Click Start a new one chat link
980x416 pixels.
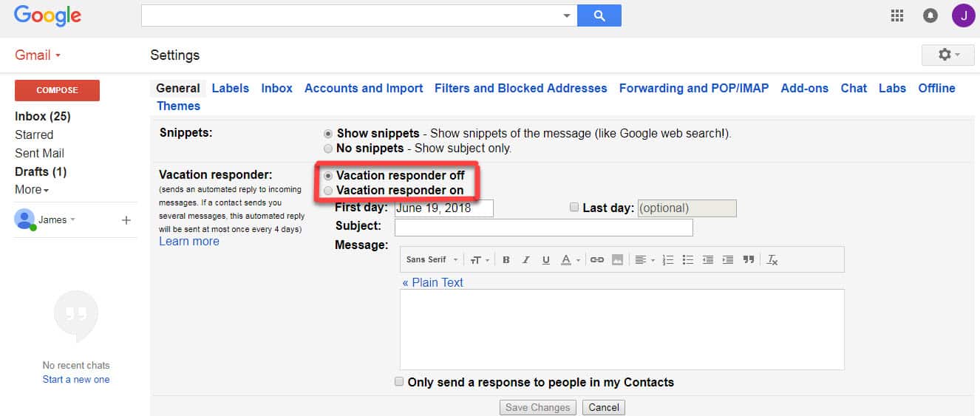[x=76, y=379]
